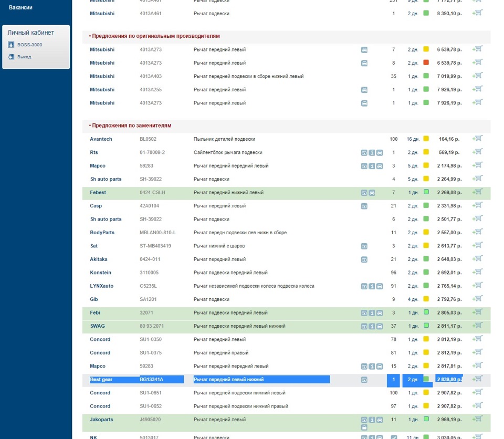This screenshot has height=439, width=504.
Task: Add Febi 32071 to cart
Action: (x=478, y=312)
